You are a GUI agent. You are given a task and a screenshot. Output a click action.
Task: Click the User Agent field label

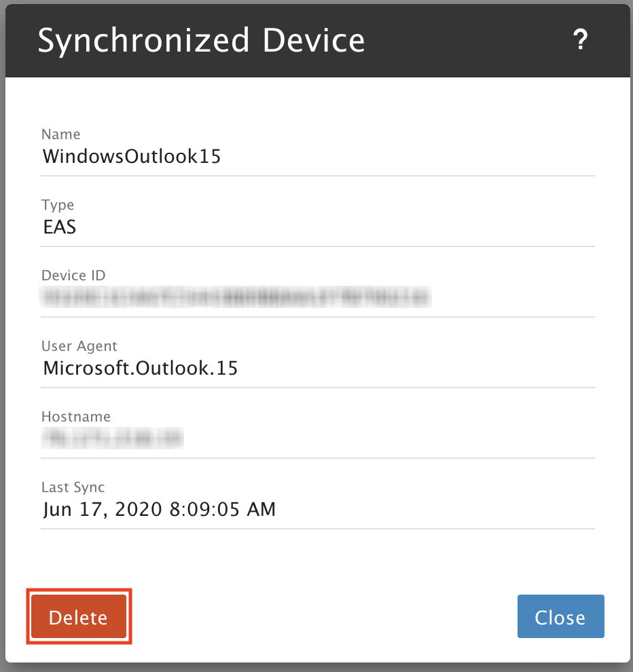[79, 346]
